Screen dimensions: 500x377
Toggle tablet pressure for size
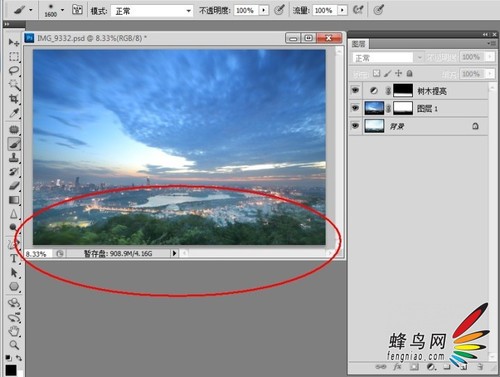(x=378, y=10)
